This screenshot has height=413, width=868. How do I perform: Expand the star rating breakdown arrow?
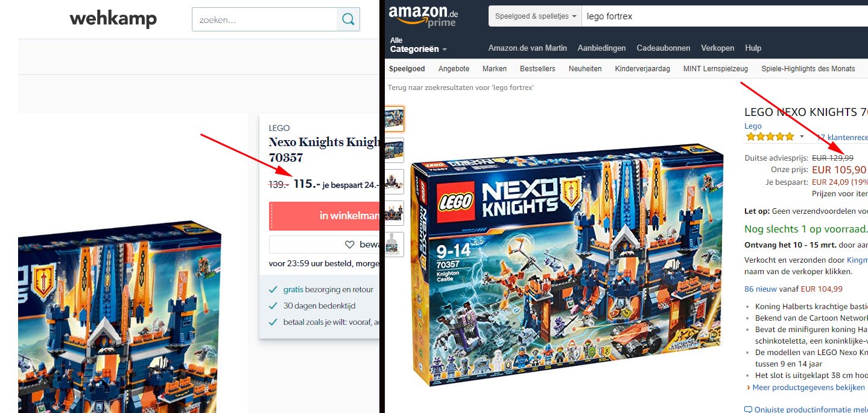click(802, 137)
